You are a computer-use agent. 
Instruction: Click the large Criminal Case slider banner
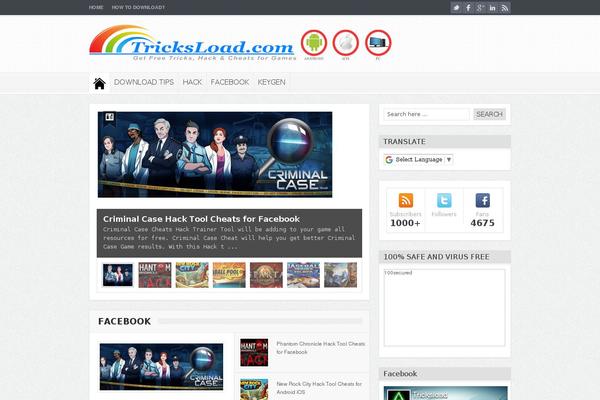tap(215, 155)
